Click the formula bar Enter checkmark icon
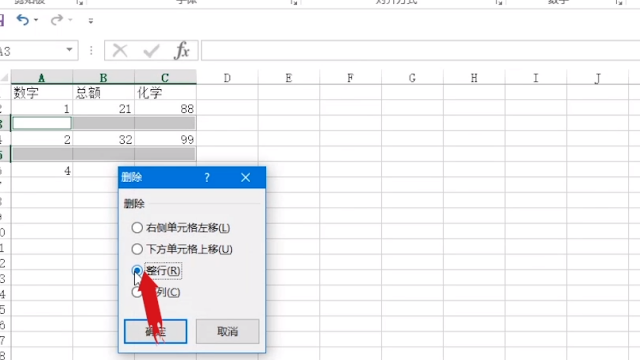 tap(151, 51)
